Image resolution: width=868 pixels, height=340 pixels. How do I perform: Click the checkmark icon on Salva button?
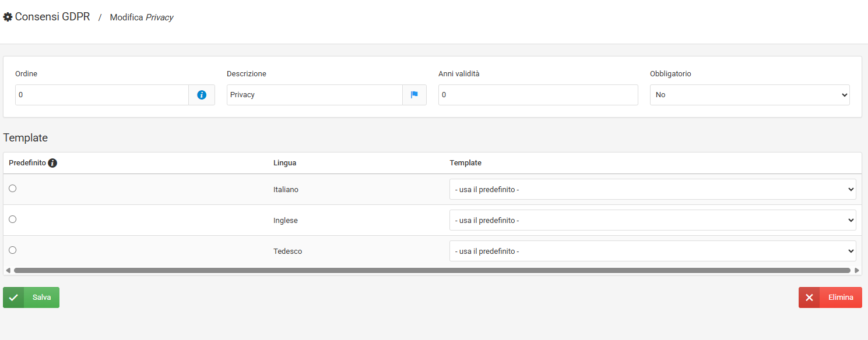13,297
